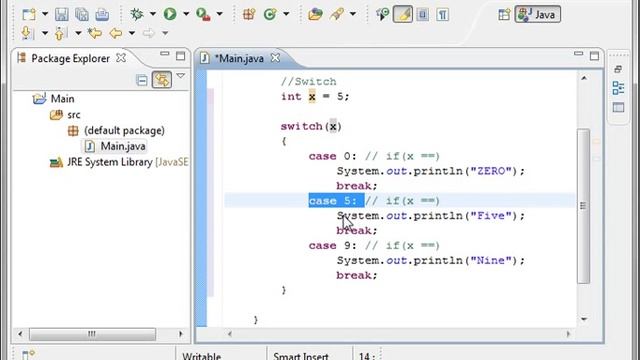Click the Print icon

tap(102, 15)
